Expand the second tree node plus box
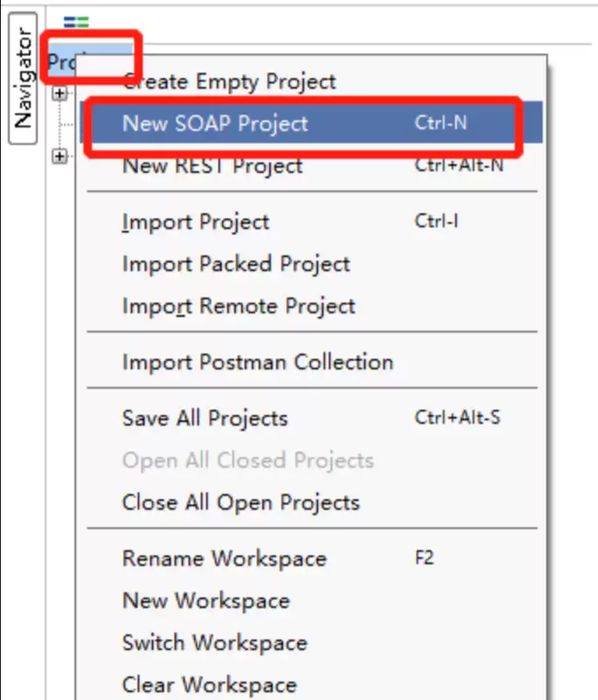Screen dimensions: 598x700 tap(60, 157)
